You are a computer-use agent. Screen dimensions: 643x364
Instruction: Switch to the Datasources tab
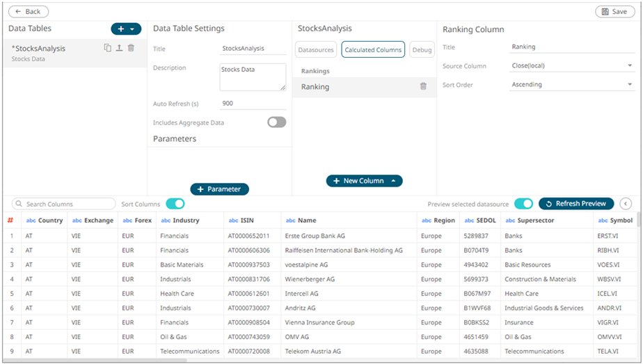point(316,49)
